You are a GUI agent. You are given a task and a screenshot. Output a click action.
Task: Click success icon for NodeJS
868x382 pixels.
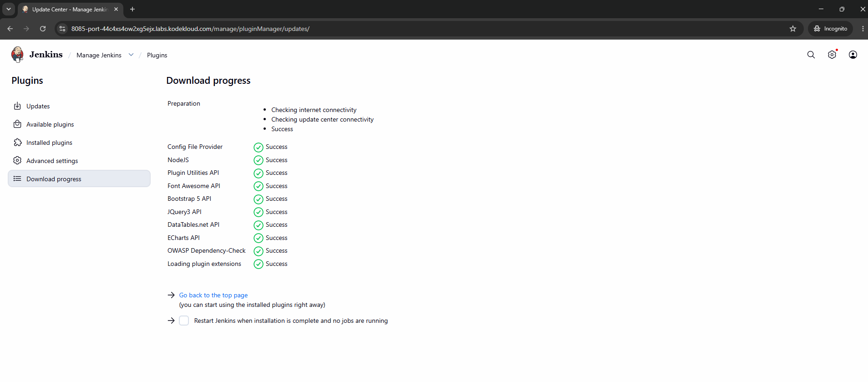(259, 160)
